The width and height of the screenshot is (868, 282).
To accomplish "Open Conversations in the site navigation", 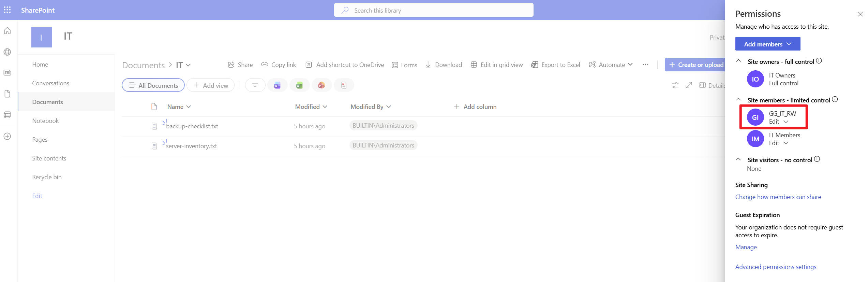I will 50,83.
